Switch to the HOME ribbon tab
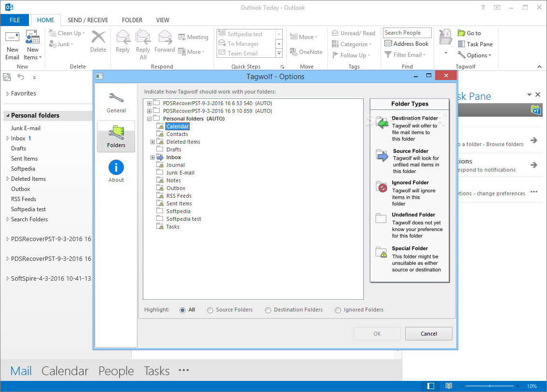Screen dimensions: 547x392 click(46, 20)
